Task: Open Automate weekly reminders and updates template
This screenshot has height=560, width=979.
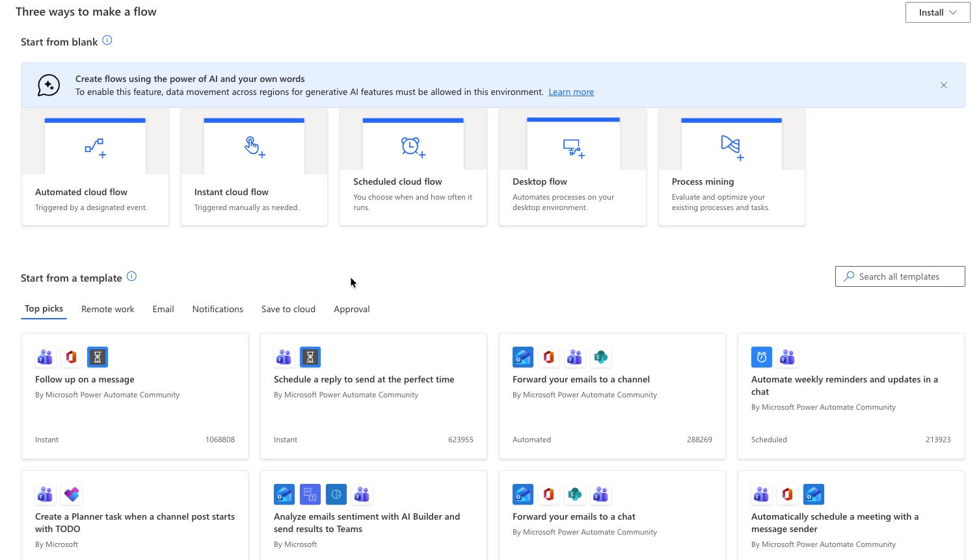Action: pyautogui.click(x=844, y=385)
